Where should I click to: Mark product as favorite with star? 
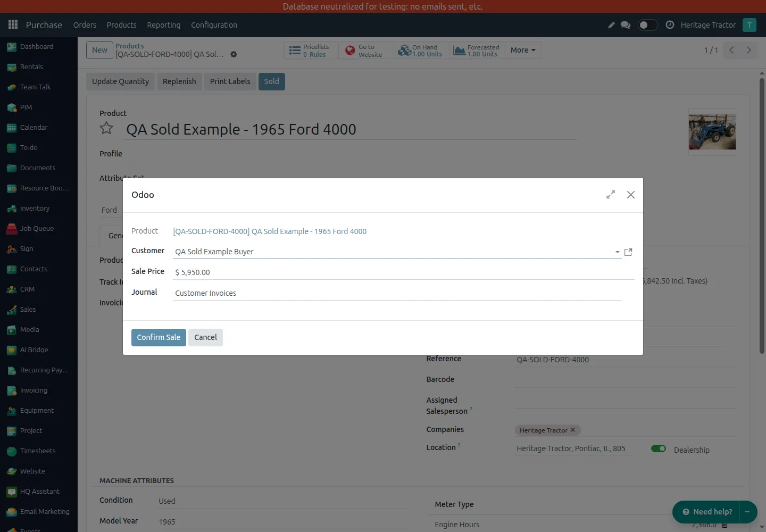[106, 128]
